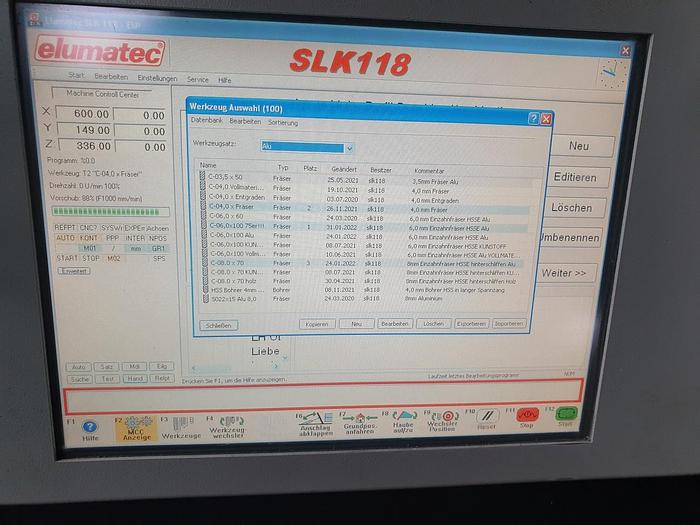
Task: Click the dialog's bottom Bearbeiten button
Action: (395, 324)
